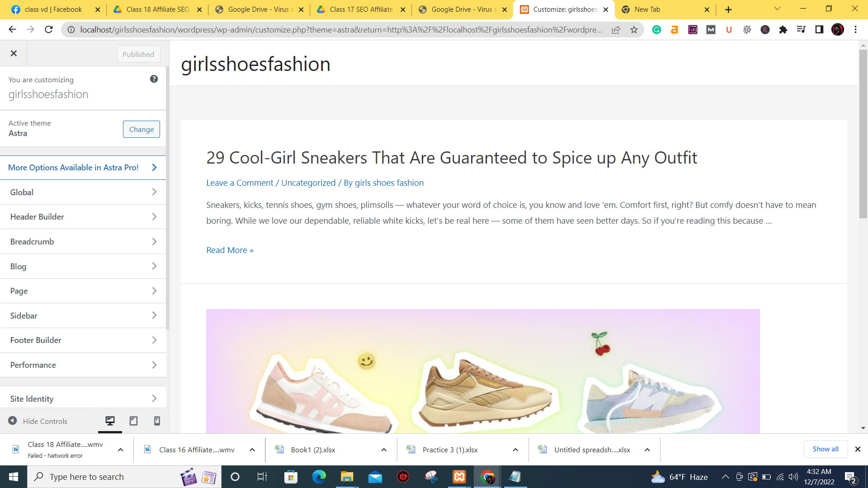The height and width of the screenshot is (488, 868).
Task: Open the Footer Builder panel
Action: pyautogui.click(x=83, y=340)
